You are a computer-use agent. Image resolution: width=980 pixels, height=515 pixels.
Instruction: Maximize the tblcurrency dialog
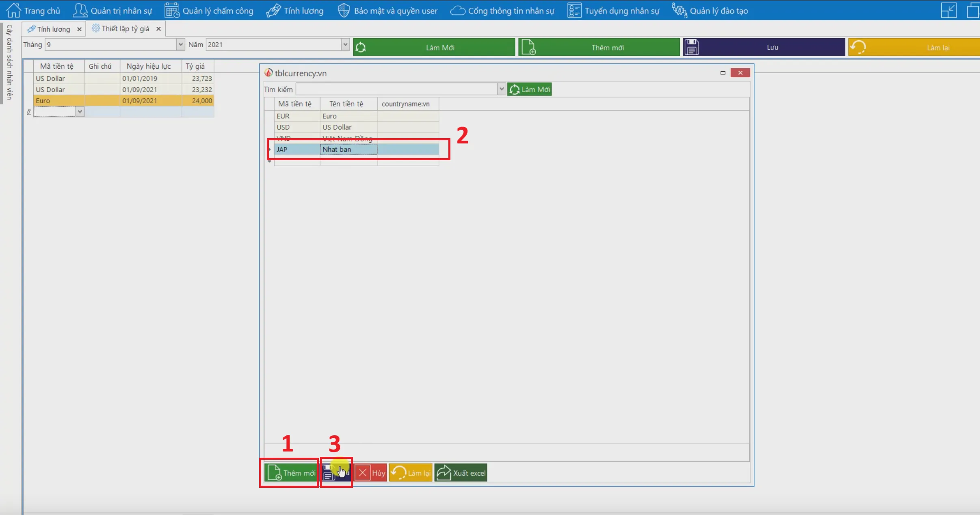[723, 73]
